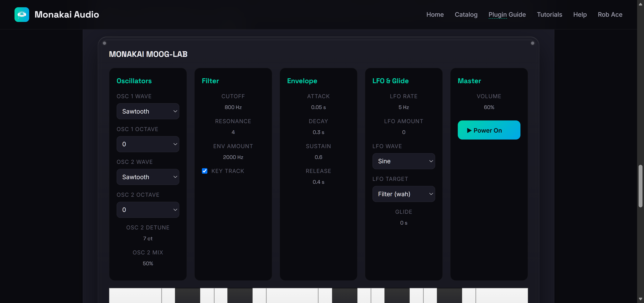Click the LFO & Glide heading

point(390,81)
